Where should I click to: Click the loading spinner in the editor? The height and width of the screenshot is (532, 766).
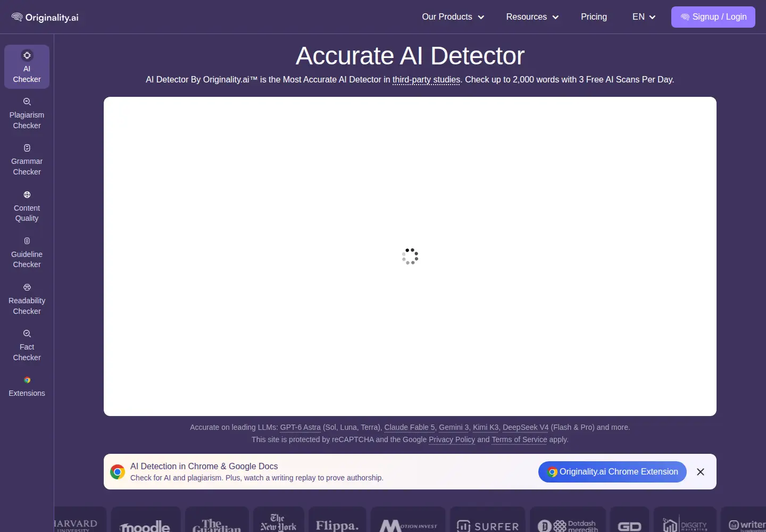pos(410,256)
